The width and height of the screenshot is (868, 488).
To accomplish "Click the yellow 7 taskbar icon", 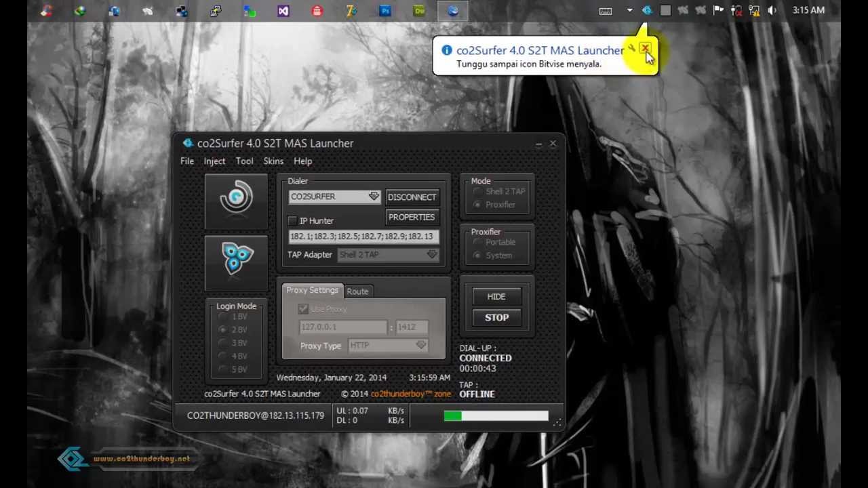I will click(351, 11).
